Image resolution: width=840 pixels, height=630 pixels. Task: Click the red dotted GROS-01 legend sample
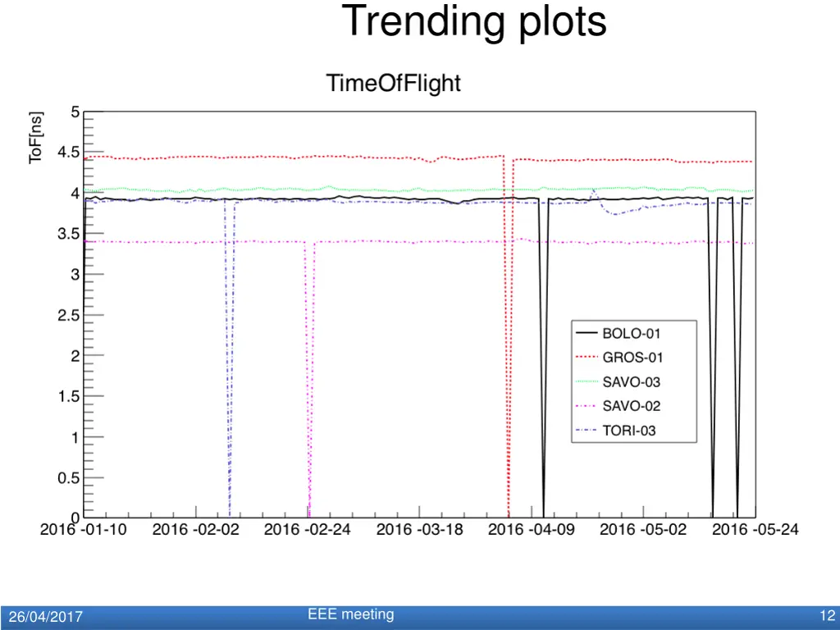[586, 357]
